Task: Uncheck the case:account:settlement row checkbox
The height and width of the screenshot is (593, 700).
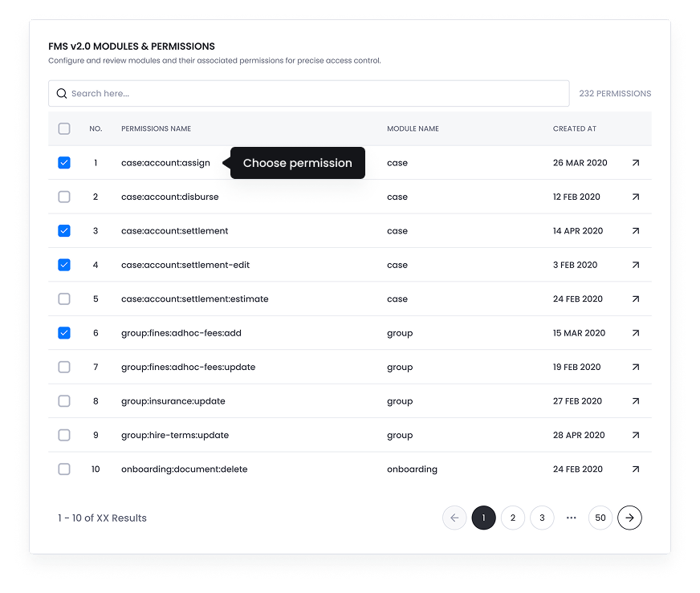Action: pos(64,231)
